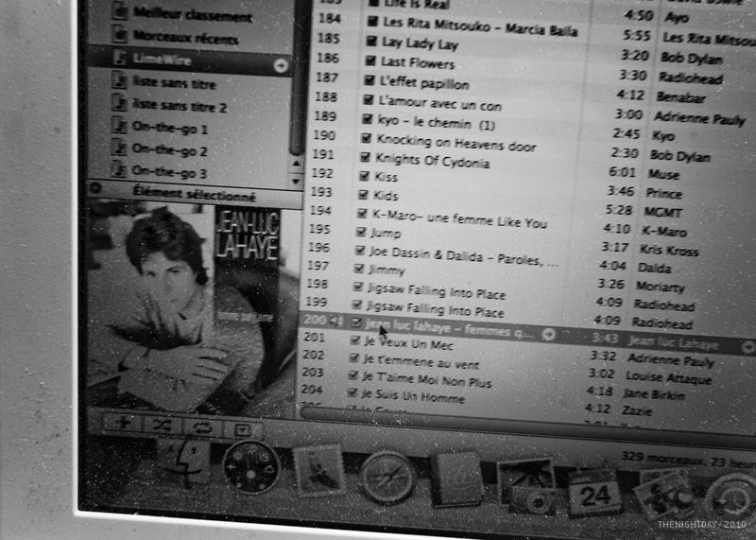Click artist Muse in the list
Image resolution: width=756 pixels, height=540 pixels.
(x=663, y=174)
